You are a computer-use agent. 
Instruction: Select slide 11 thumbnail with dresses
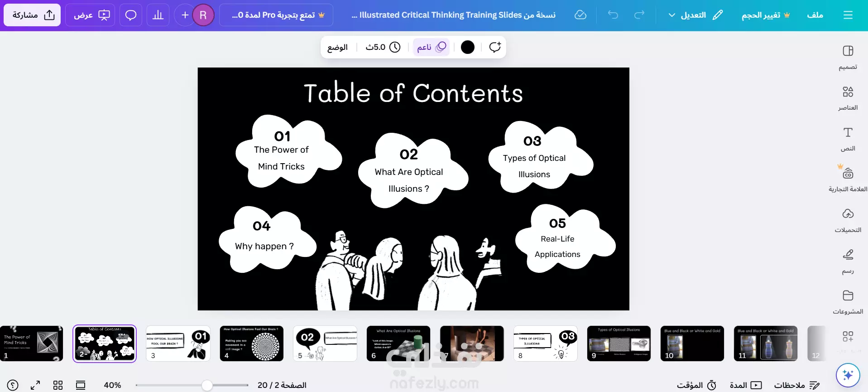pos(766,344)
